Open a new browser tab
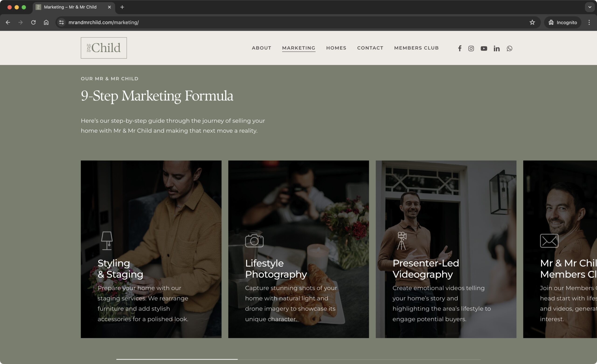The image size is (597, 364). pyautogui.click(x=122, y=7)
